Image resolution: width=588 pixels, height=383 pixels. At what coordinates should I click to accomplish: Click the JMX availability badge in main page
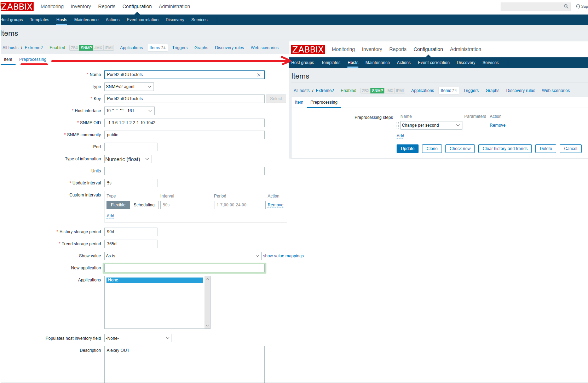coord(98,48)
